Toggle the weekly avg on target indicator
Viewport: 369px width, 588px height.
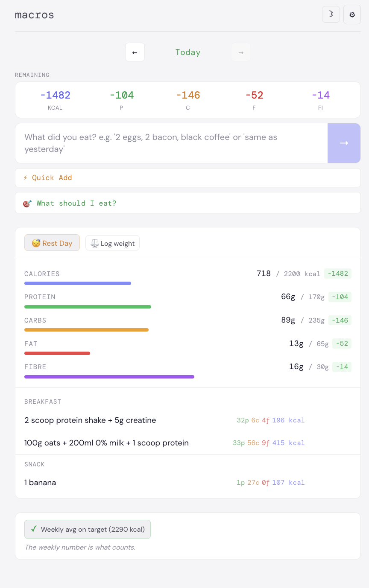[88, 529]
